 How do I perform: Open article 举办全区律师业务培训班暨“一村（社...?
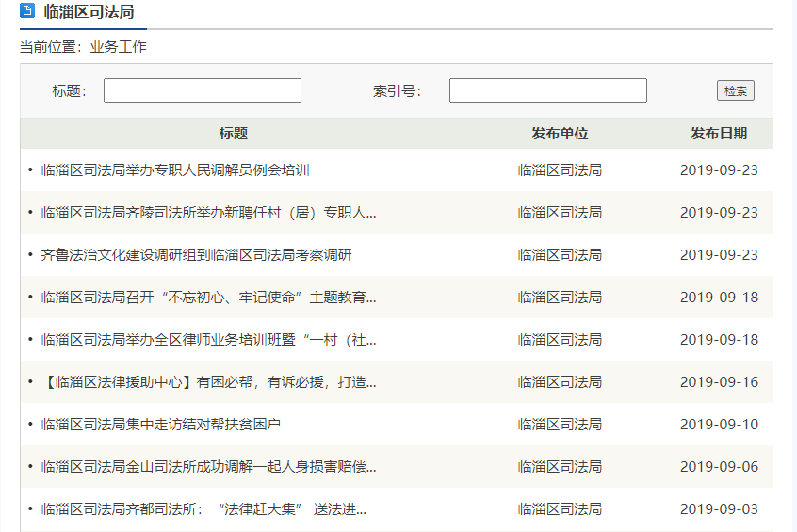208,339
